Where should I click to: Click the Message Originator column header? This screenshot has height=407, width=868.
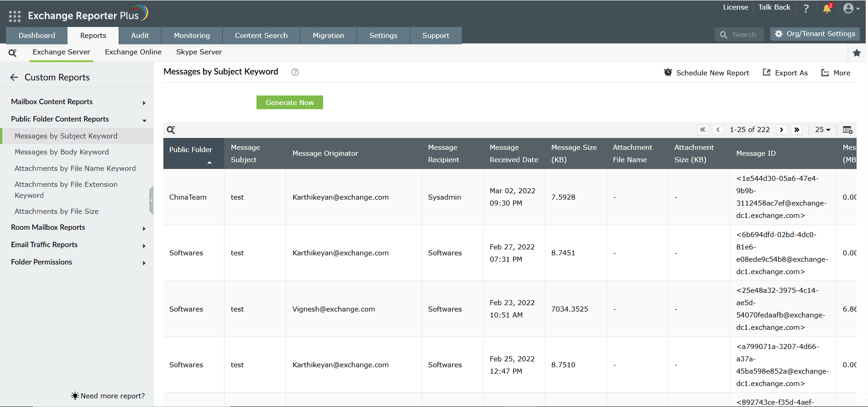(354, 153)
